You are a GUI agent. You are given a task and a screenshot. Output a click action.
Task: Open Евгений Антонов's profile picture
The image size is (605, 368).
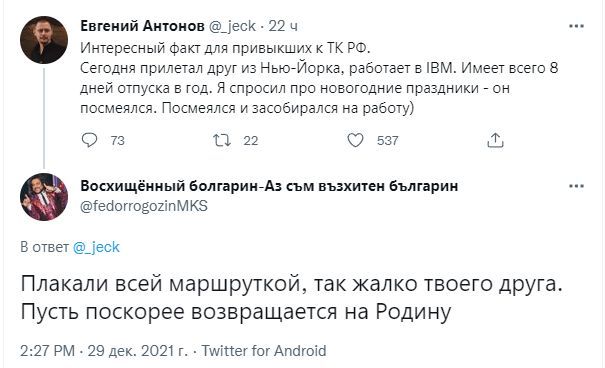click(44, 40)
